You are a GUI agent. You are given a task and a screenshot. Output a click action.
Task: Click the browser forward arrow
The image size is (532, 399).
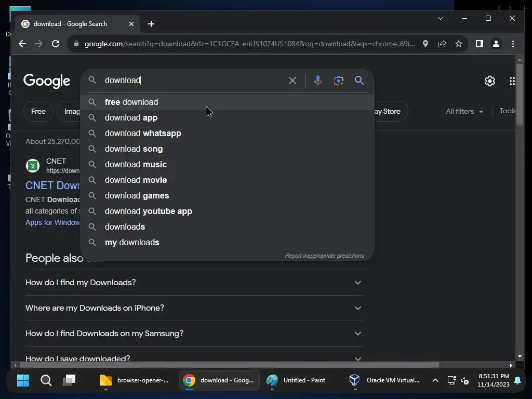point(38,44)
